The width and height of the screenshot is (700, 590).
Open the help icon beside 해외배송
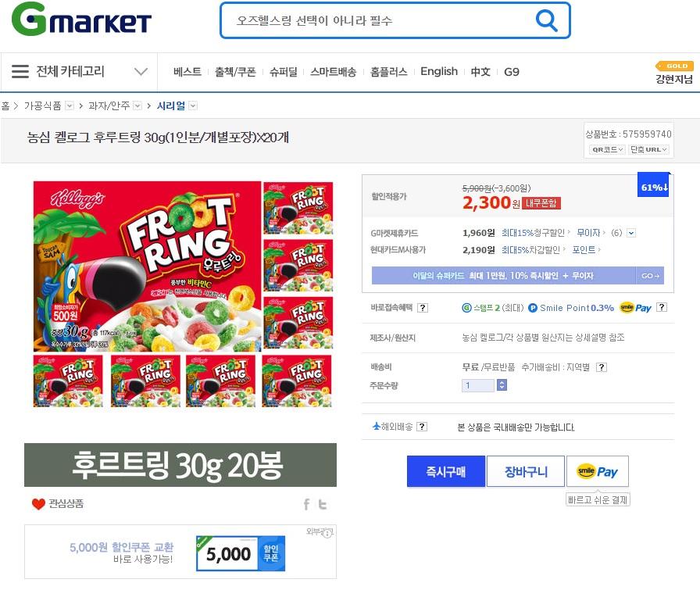422,427
